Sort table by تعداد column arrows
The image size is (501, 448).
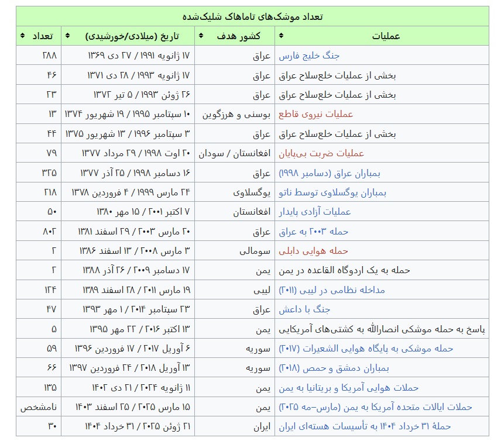click(x=21, y=36)
